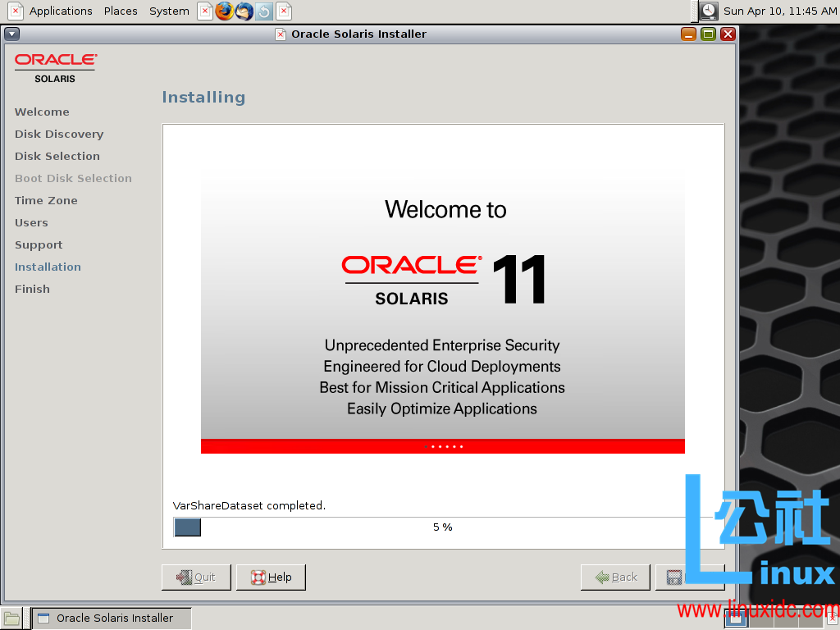Minimize the Oracle Solaris Installer window
The image size is (840, 630).
(x=688, y=34)
